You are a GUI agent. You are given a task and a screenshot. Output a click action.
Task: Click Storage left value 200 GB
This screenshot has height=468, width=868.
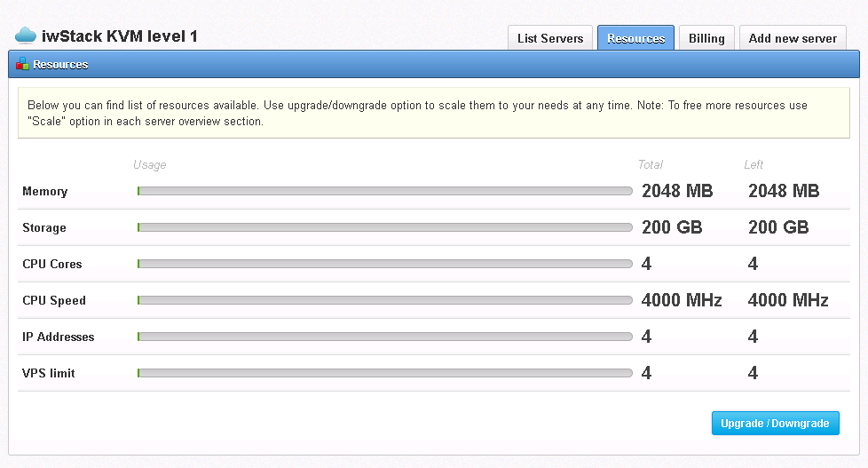[779, 227]
